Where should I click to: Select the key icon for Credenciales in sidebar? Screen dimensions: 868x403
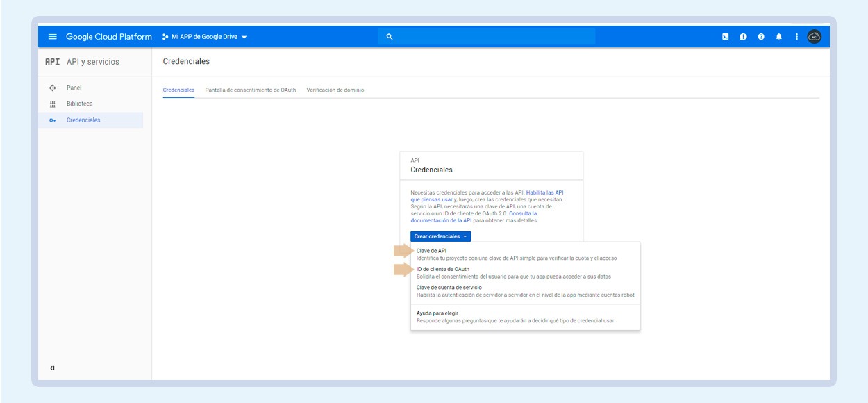coord(52,120)
